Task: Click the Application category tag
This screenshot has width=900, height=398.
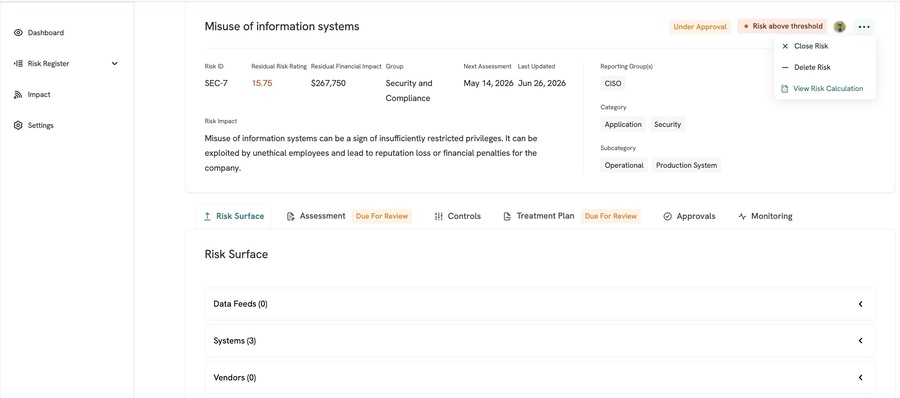Action: pyautogui.click(x=623, y=124)
